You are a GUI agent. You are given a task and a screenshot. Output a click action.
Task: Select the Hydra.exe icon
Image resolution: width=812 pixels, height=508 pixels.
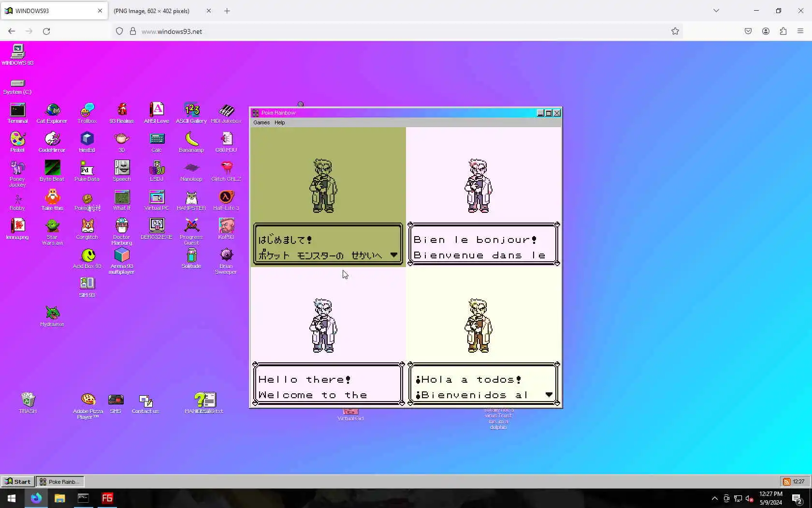pyautogui.click(x=52, y=317)
